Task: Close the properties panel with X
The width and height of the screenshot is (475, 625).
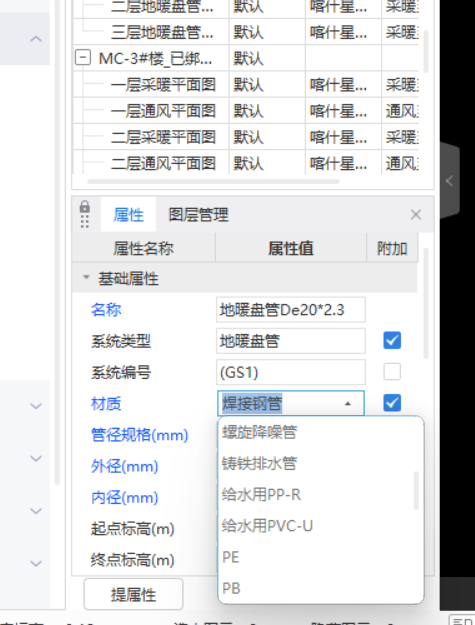Action: (x=416, y=215)
